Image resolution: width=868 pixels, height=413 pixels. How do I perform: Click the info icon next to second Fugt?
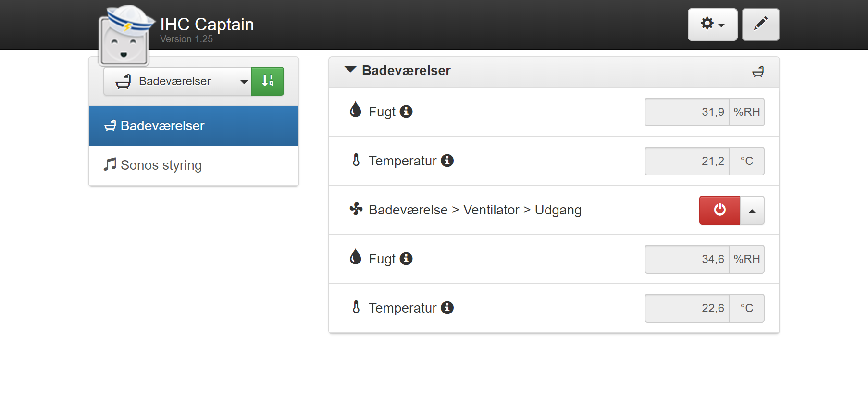[x=406, y=259]
